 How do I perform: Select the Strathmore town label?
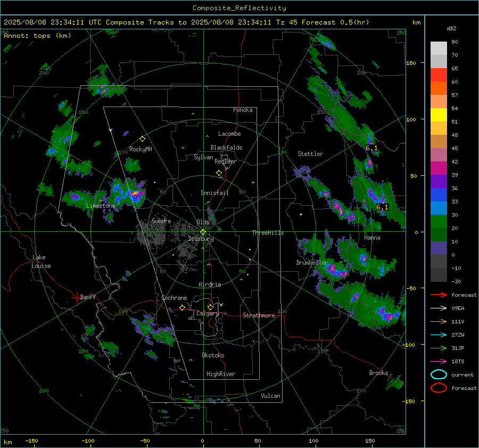[x=259, y=315]
